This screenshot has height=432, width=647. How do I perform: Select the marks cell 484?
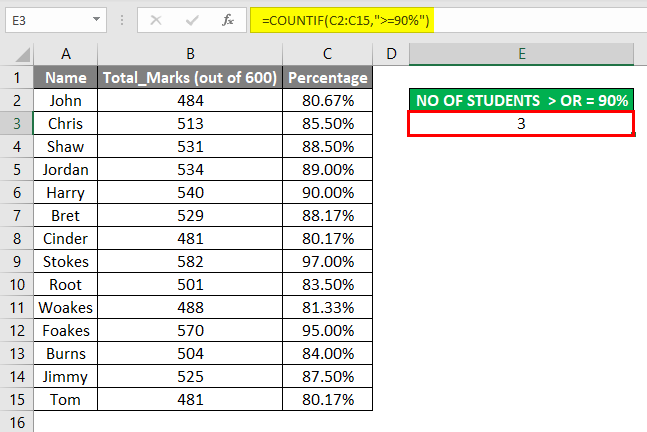(190, 100)
